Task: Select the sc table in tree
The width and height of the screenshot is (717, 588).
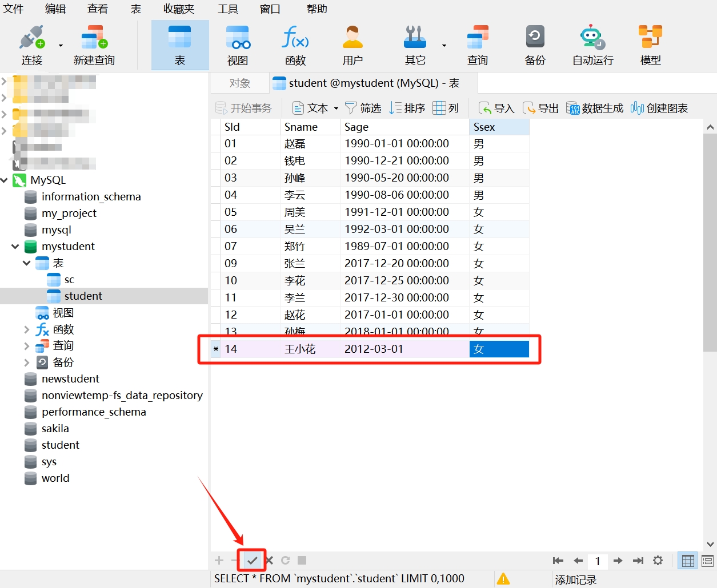Action: (69, 280)
